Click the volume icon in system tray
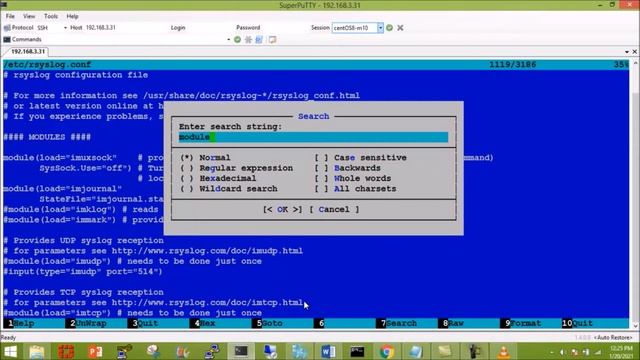640x360 pixels. point(562,352)
